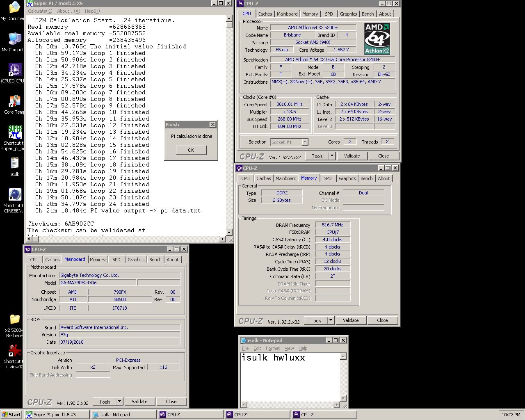Switch to Super PI taskbar button
The width and height of the screenshot is (525, 420).
pos(57,415)
